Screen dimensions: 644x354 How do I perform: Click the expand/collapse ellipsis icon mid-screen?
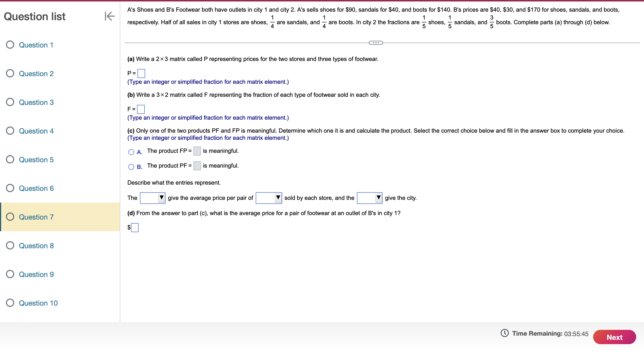375,42
